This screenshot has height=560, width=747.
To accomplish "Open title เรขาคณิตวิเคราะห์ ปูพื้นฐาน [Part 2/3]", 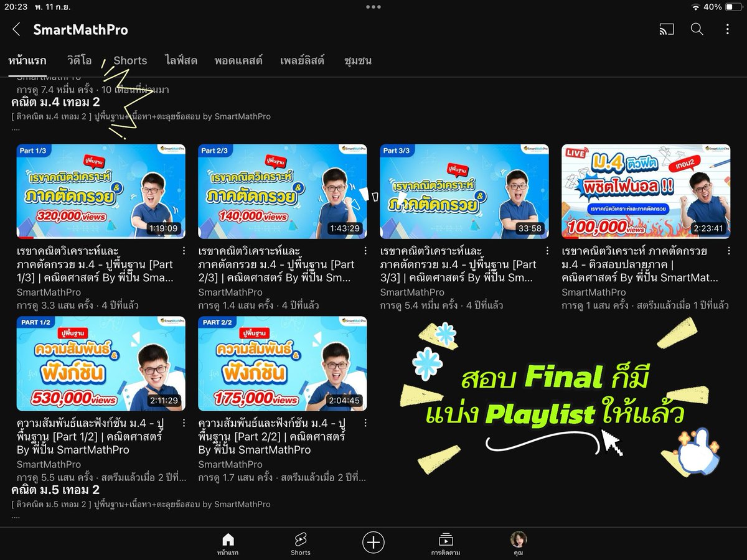I will 277,264.
